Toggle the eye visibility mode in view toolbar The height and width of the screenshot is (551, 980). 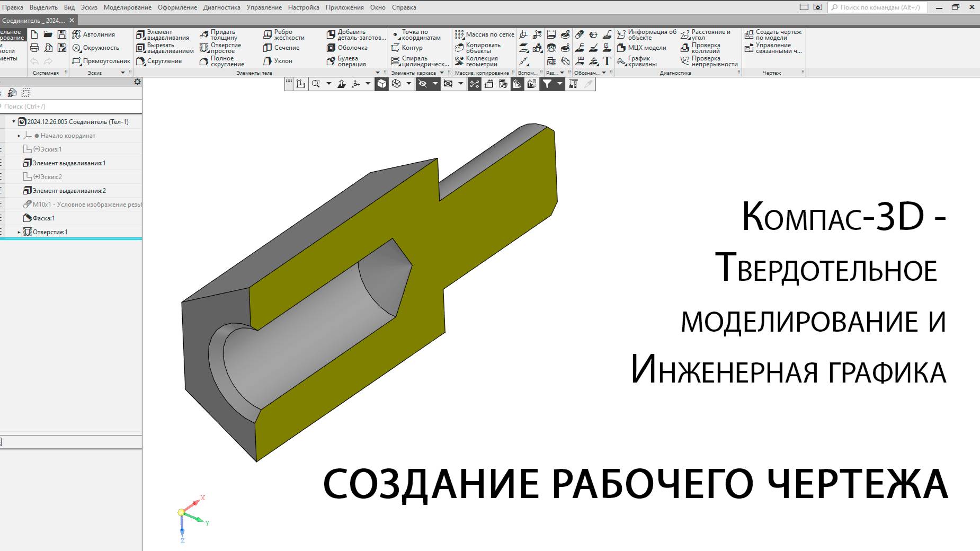coord(448,84)
